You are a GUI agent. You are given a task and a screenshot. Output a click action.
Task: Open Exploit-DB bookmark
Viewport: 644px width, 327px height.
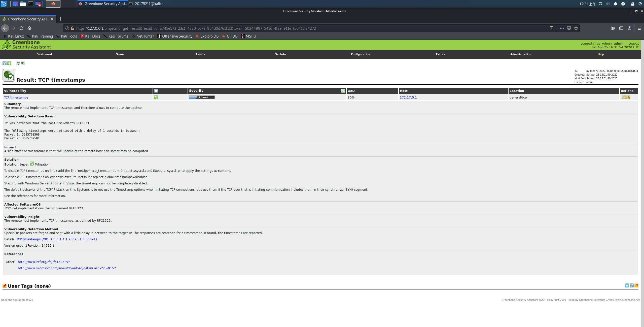[207, 36]
